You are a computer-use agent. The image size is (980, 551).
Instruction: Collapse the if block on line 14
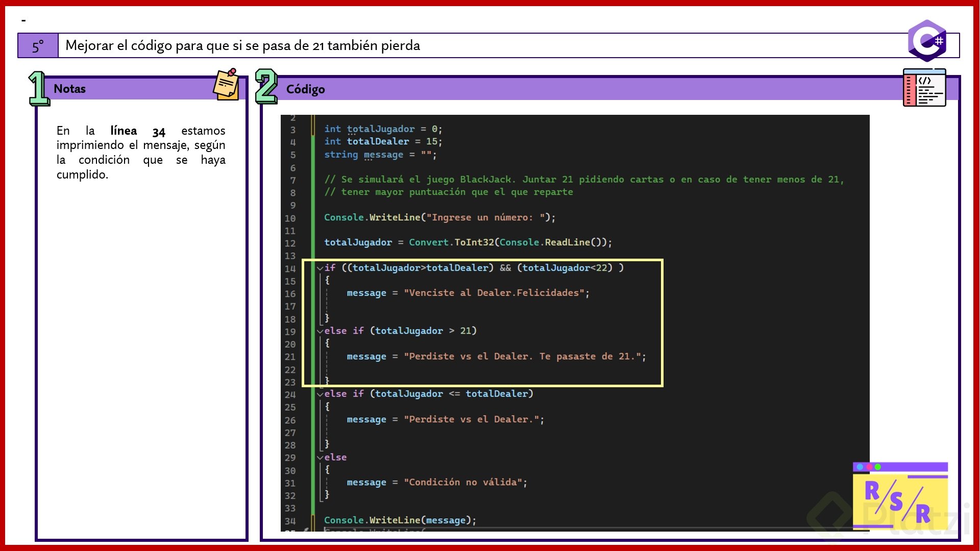(x=320, y=268)
